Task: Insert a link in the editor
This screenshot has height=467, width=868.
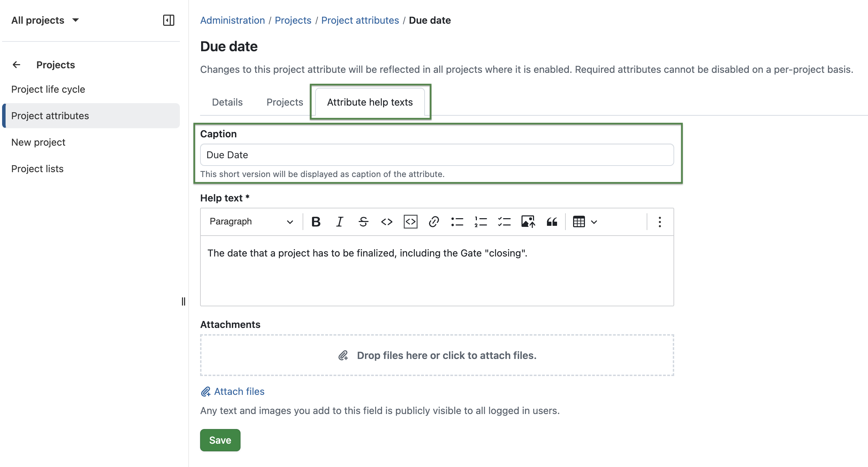Action: point(434,222)
